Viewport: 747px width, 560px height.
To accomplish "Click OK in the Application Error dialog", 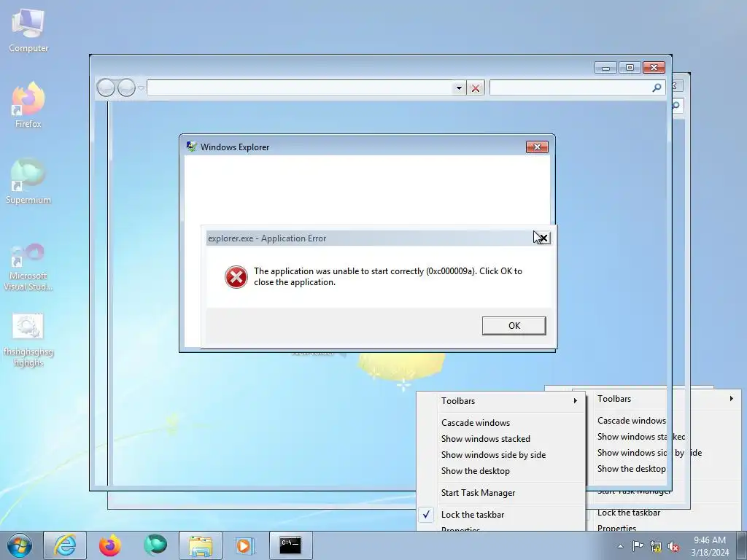I will point(514,326).
